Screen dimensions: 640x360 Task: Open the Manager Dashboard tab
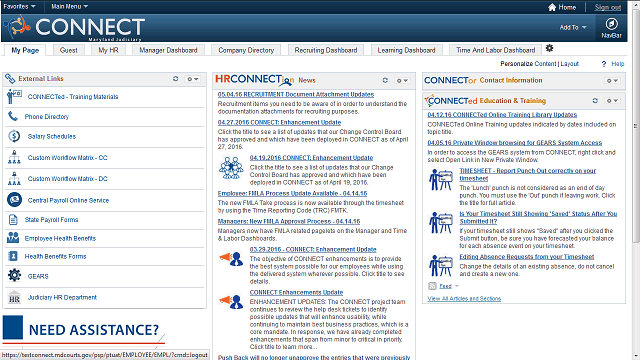click(168, 50)
